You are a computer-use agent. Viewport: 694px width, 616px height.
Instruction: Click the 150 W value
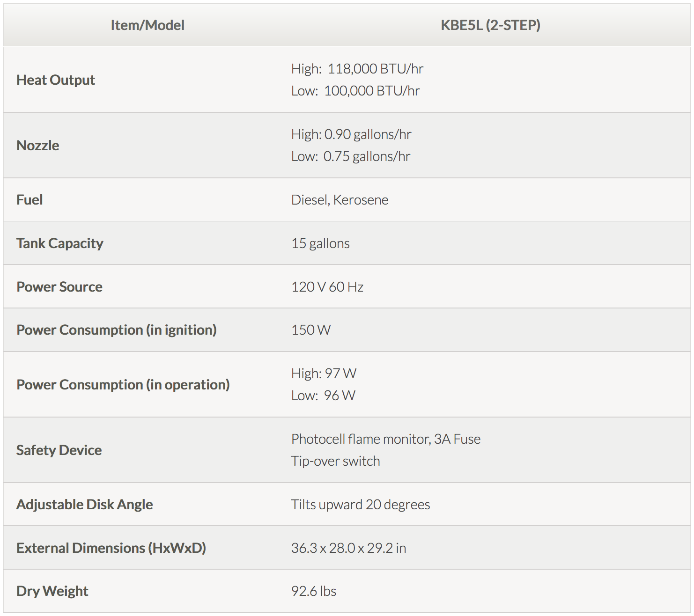point(311,330)
